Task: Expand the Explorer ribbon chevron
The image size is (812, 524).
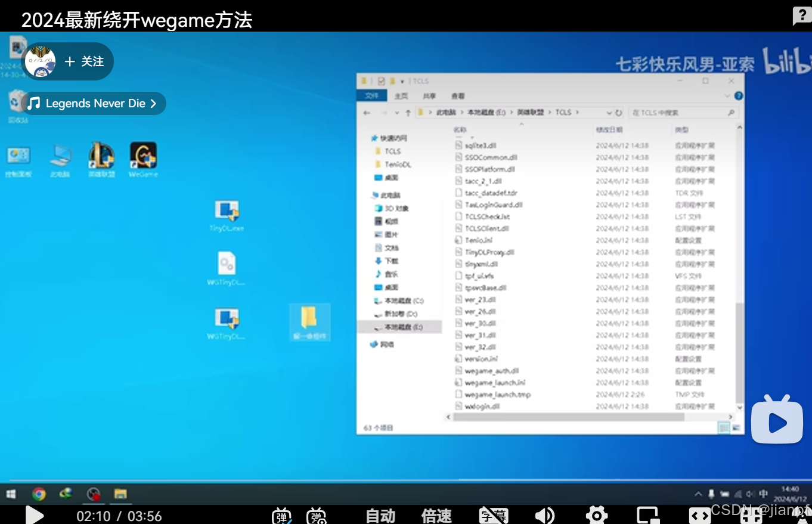Action: (x=727, y=96)
